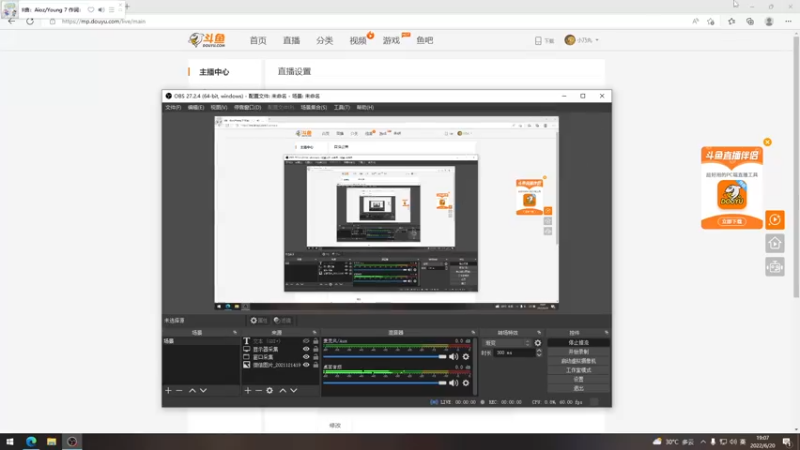This screenshot has width=800, height=450.
Task: Add a new source with plus icon
Action: [247, 390]
